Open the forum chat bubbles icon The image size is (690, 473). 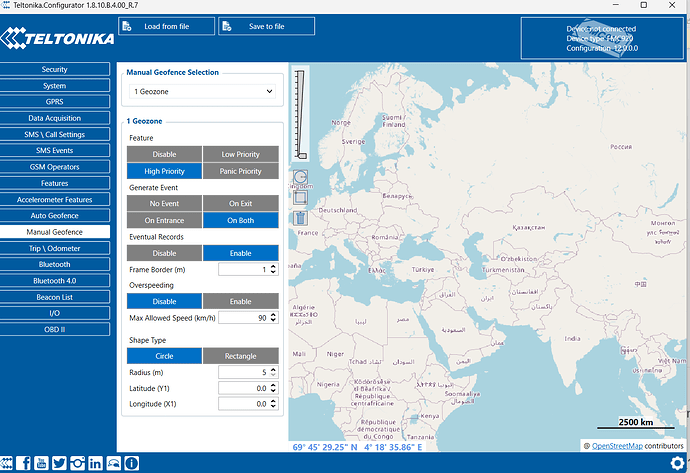click(x=114, y=463)
